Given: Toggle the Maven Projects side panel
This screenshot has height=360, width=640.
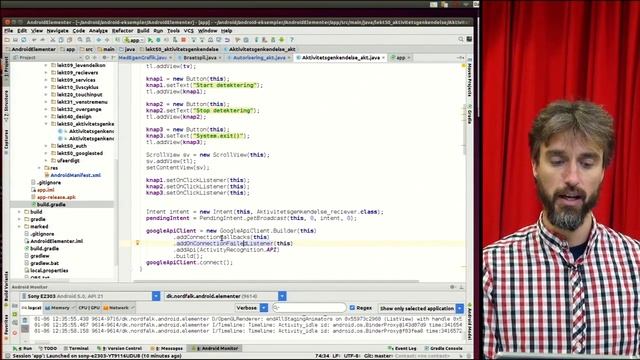Looking at the screenshot, I should coord(469,79).
